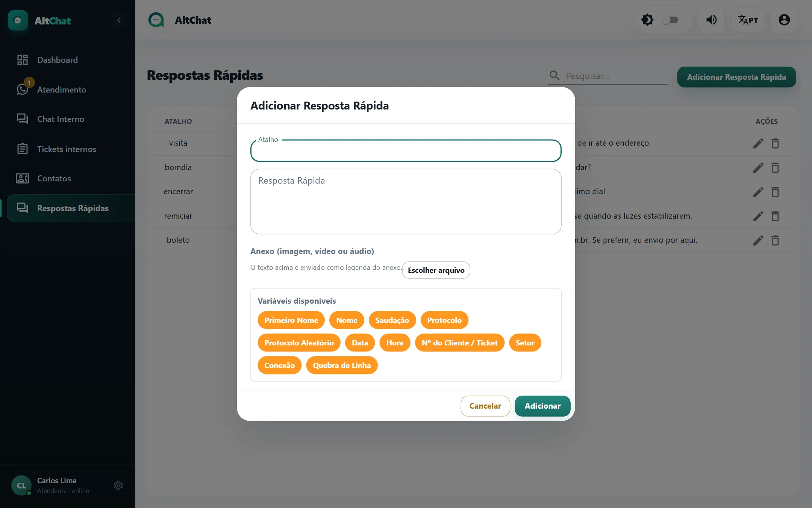
Task: Click background Adicionar Resposta Rápida button
Action: click(x=736, y=77)
